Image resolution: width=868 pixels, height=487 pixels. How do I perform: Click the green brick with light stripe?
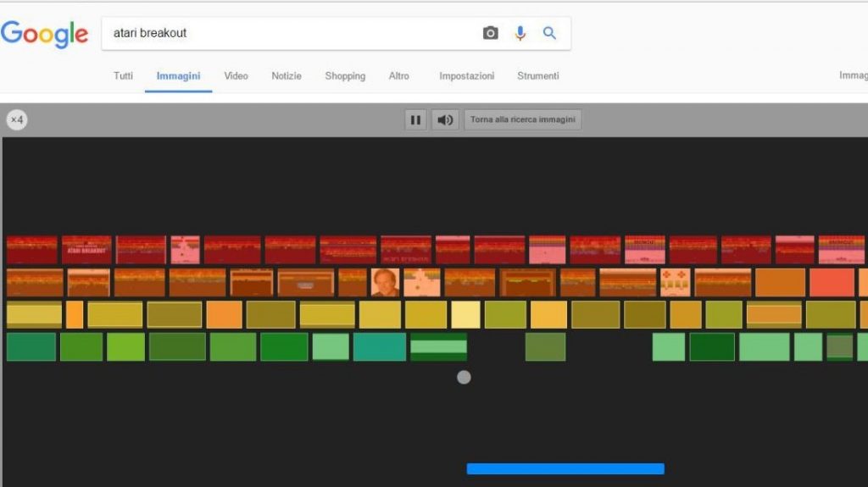[438, 347]
